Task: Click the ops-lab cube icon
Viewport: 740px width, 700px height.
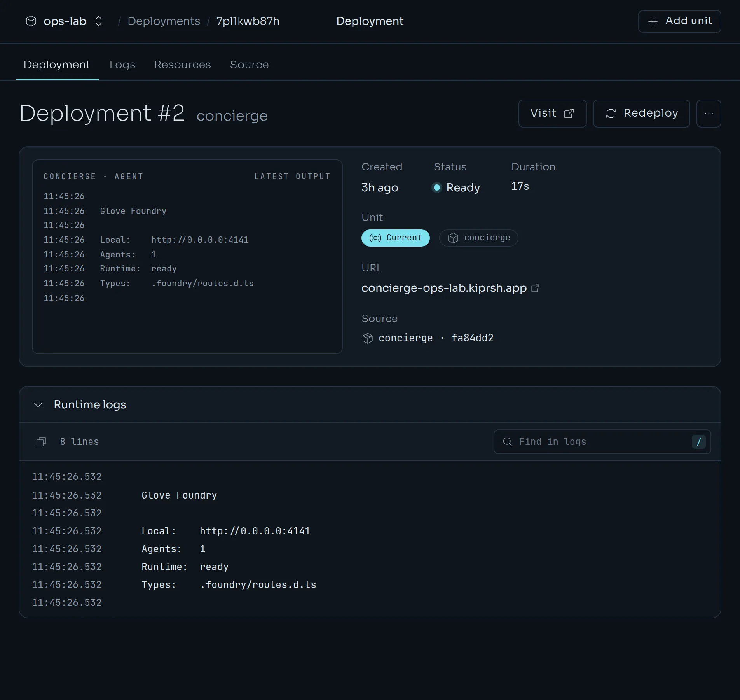Action: [31, 21]
